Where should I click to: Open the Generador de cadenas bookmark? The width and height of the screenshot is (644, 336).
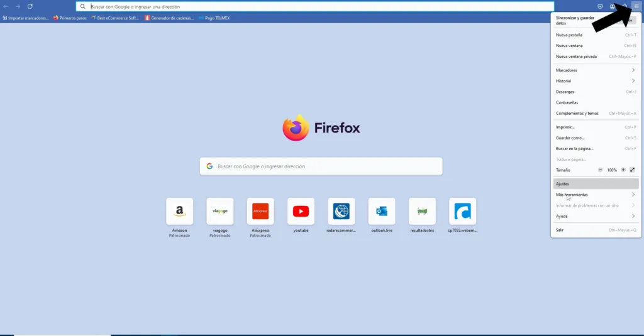click(169, 18)
